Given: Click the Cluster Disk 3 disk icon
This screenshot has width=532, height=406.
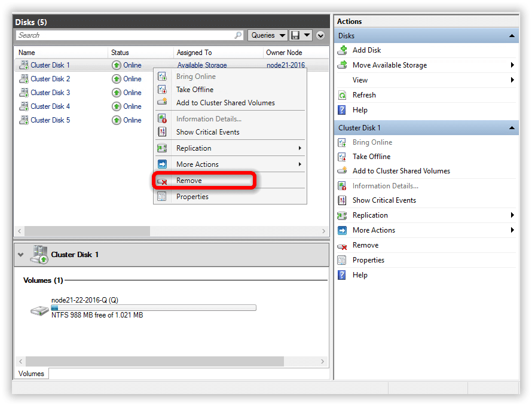Looking at the screenshot, I should [24, 93].
